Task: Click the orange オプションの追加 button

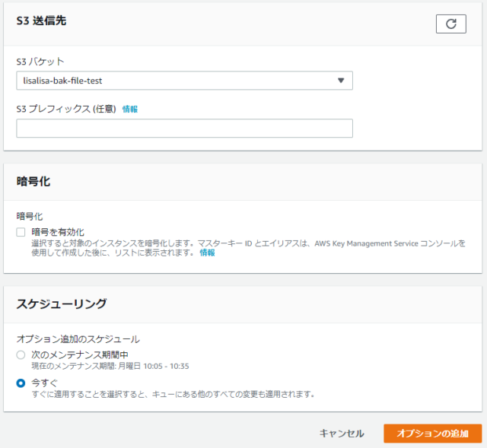Action: pos(433,434)
